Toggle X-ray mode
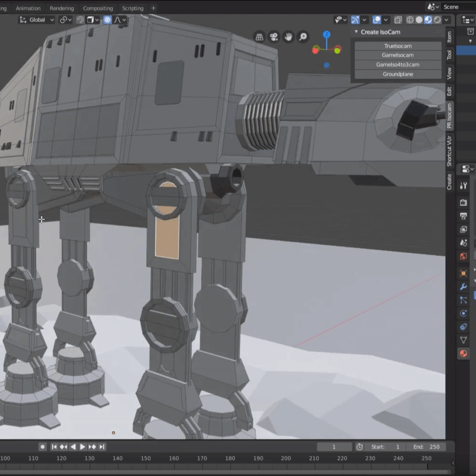Viewport: 476px width, 476px height. [x=398, y=20]
